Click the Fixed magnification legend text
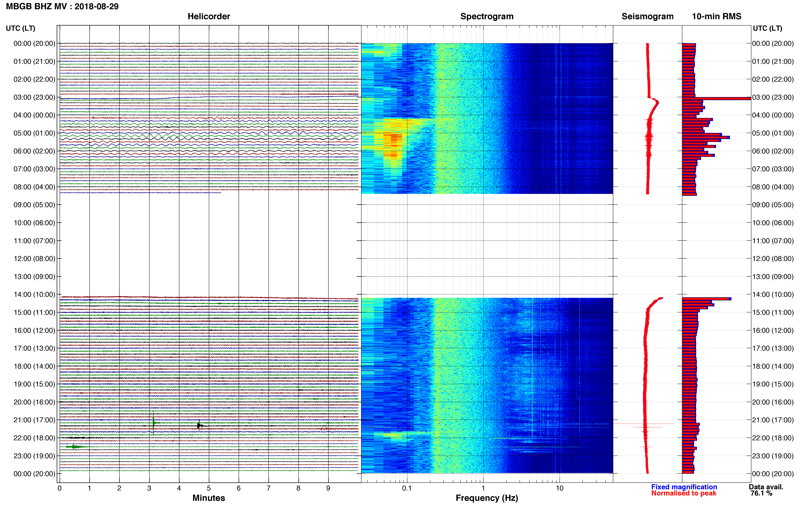This screenshot has width=812, height=508. click(x=684, y=487)
